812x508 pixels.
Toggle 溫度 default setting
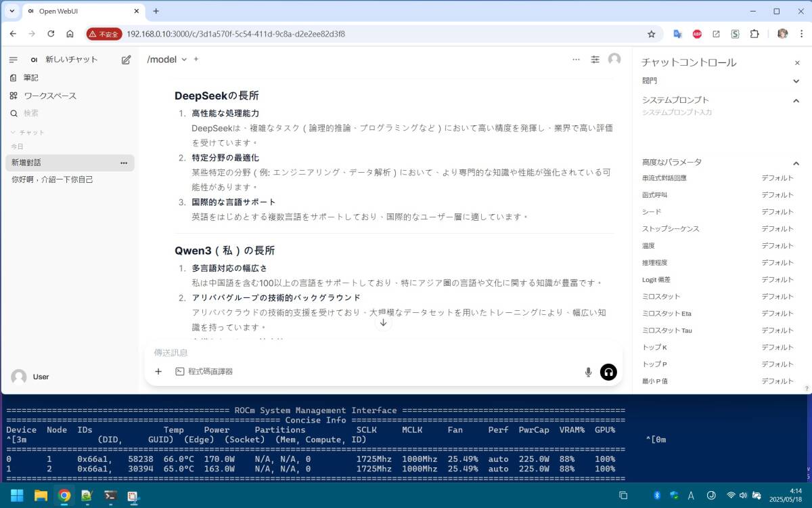click(x=777, y=246)
